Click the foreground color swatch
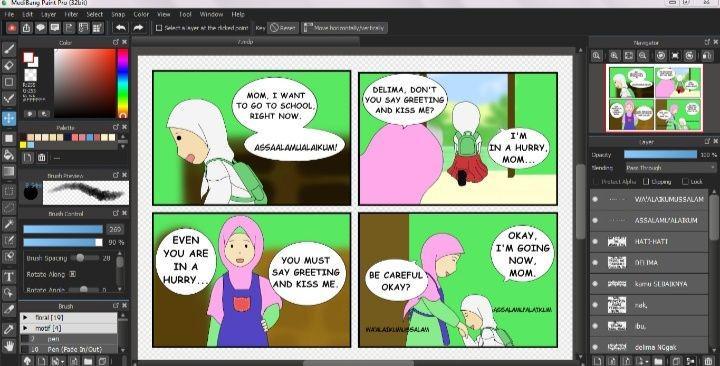The width and height of the screenshot is (720, 366). point(28,57)
